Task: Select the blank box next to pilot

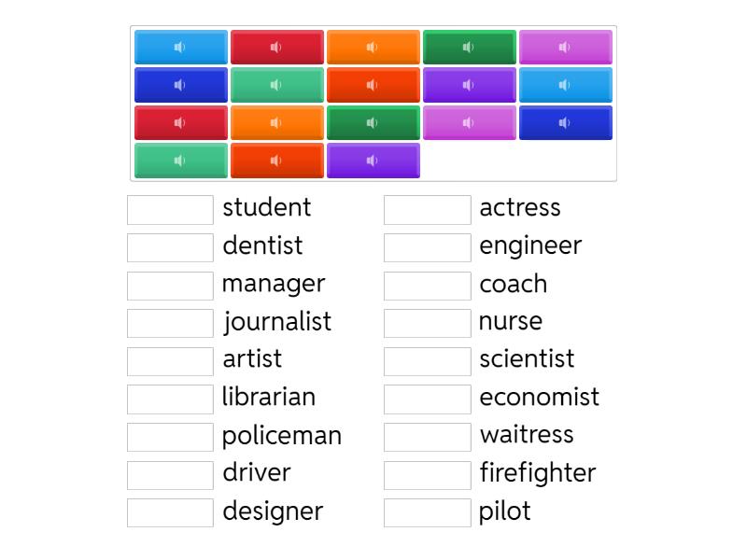Action: (427, 512)
